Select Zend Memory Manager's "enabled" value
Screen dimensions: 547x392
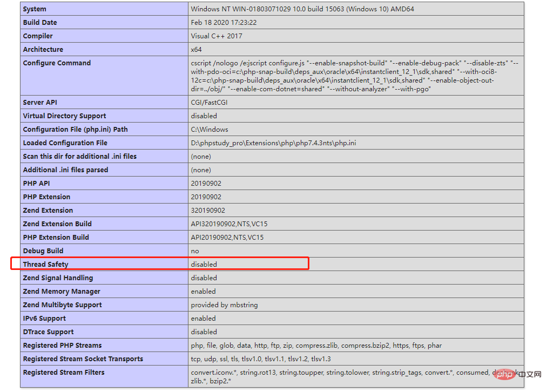[x=203, y=292]
